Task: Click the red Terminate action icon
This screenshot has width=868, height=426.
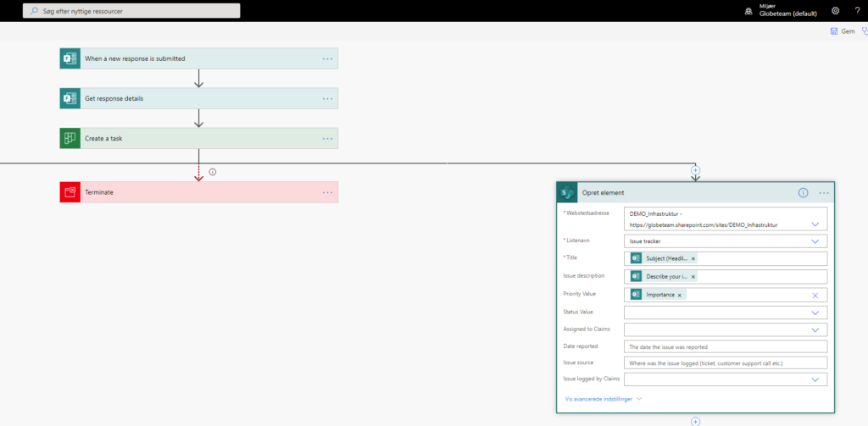Action: pos(70,192)
